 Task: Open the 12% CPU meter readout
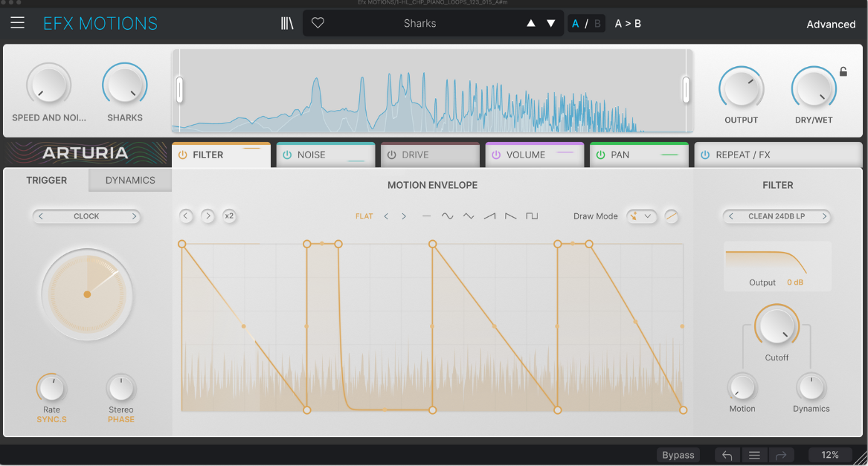pos(830,455)
